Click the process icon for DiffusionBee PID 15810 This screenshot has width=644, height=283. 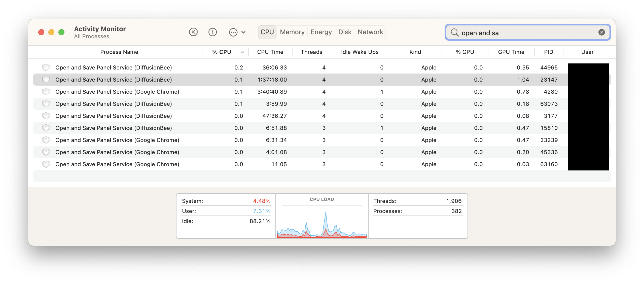46,128
